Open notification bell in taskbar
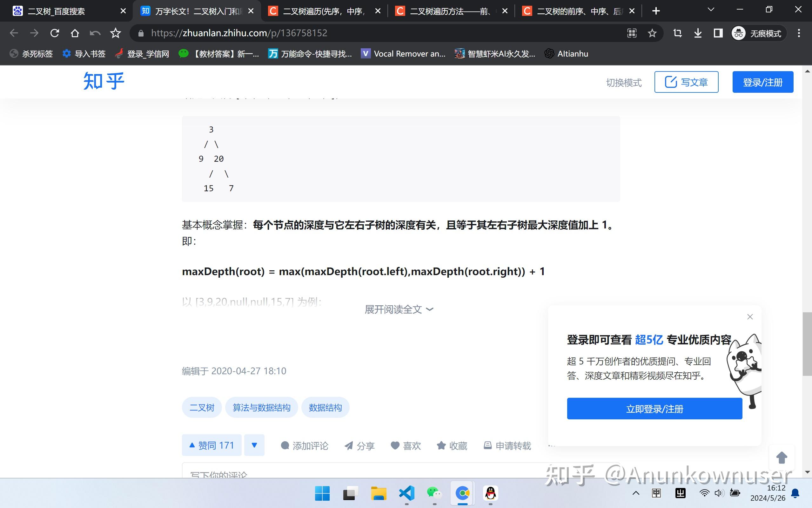812x508 pixels. [795, 493]
